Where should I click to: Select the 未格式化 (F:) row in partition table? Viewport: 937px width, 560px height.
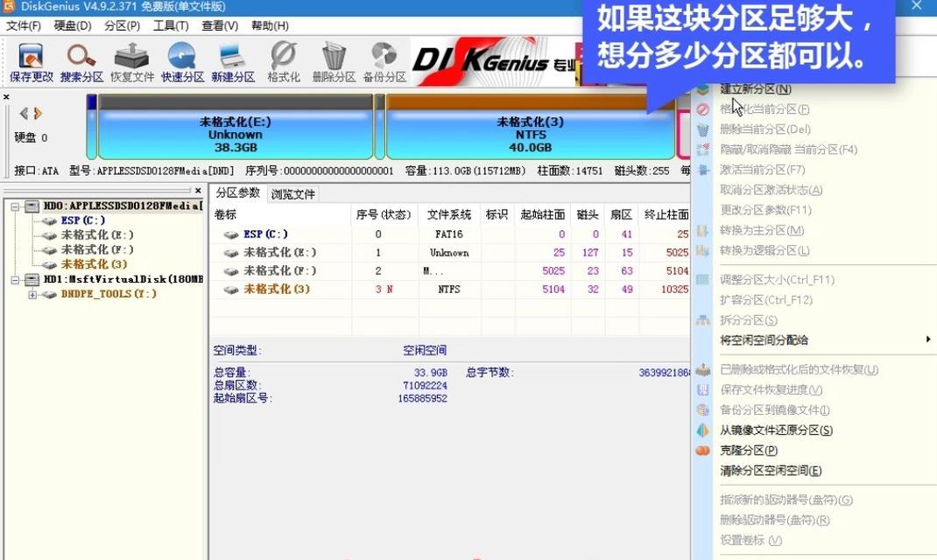click(x=451, y=271)
